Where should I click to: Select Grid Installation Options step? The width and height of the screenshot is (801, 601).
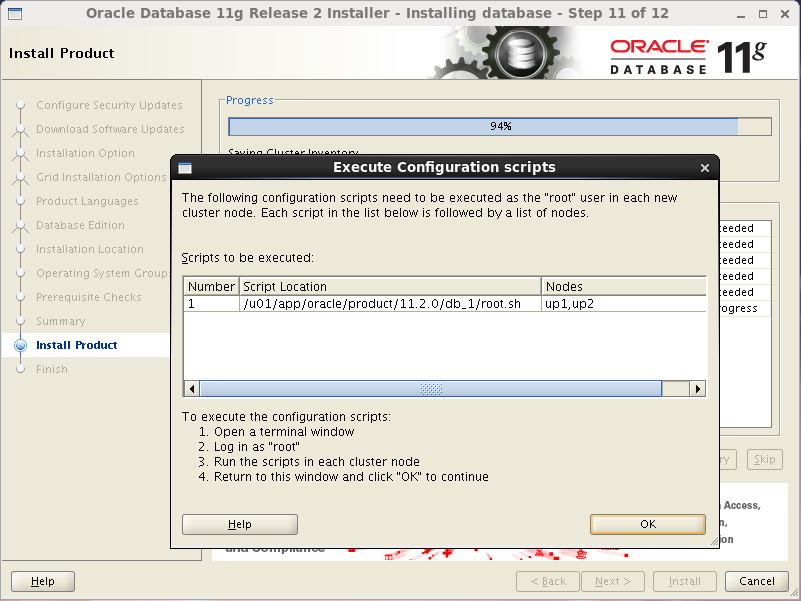coord(101,177)
